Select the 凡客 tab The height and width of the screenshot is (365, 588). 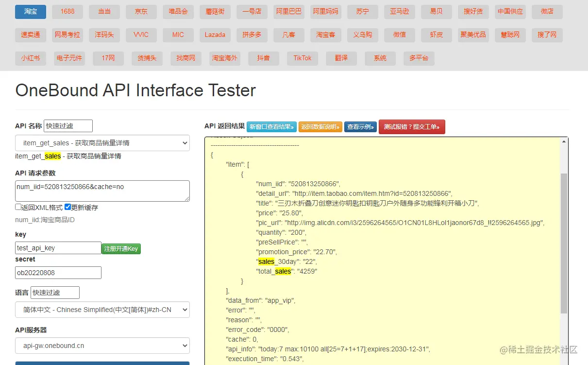tap(289, 35)
